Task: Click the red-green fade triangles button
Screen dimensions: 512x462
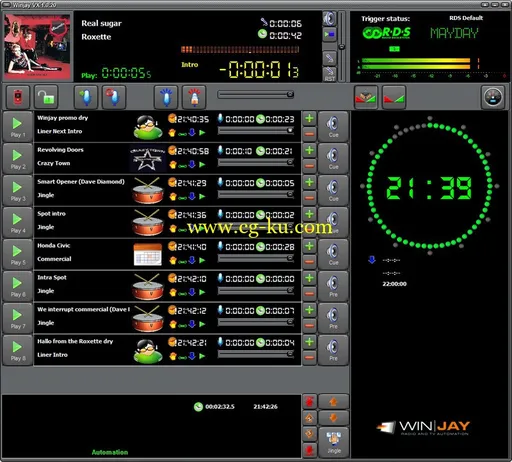Action: coord(394,97)
